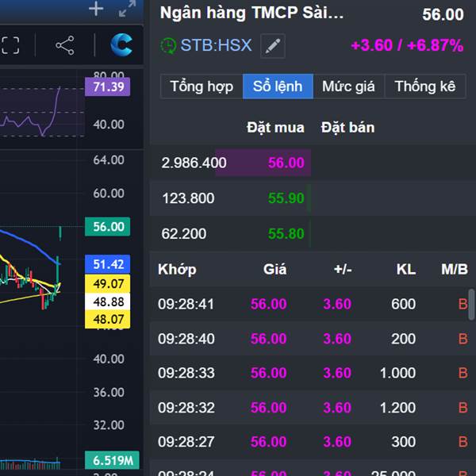Click the 09:28:41 matched trade row
476x476 pixels.
(x=309, y=304)
